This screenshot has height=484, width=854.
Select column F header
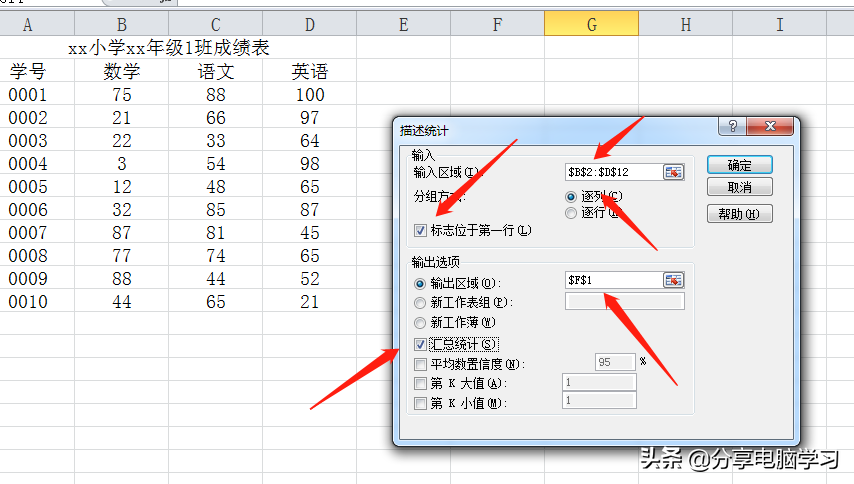497,24
